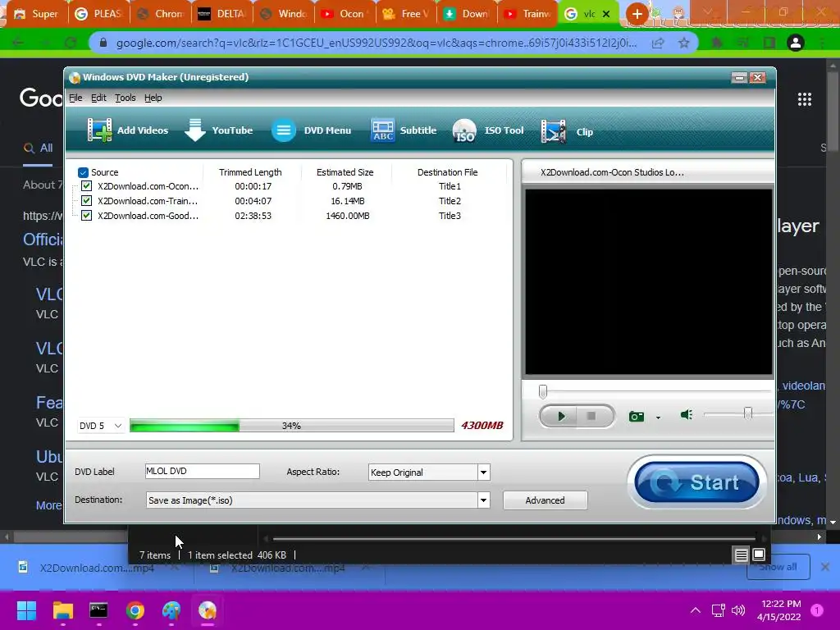Viewport: 840px width, 630px height.
Task: Uncheck the X2Download.com-Ocon video
Action: pyautogui.click(x=86, y=186)
